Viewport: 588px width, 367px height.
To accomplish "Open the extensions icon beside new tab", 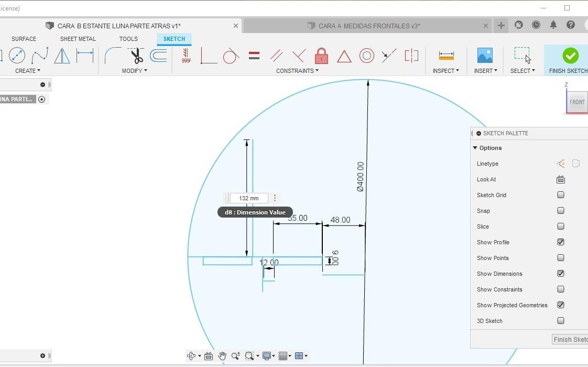I will pyautogui.click(x=519, y=25).
